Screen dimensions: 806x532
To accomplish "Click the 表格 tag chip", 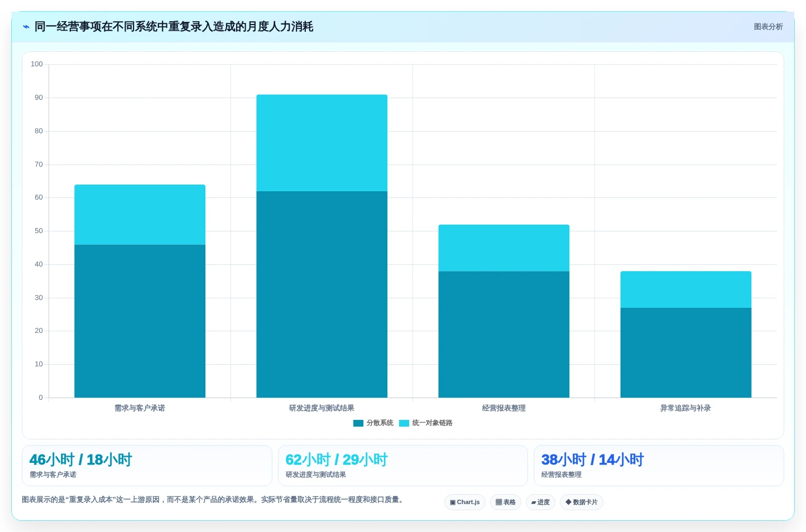I will [x=506, y=502].
